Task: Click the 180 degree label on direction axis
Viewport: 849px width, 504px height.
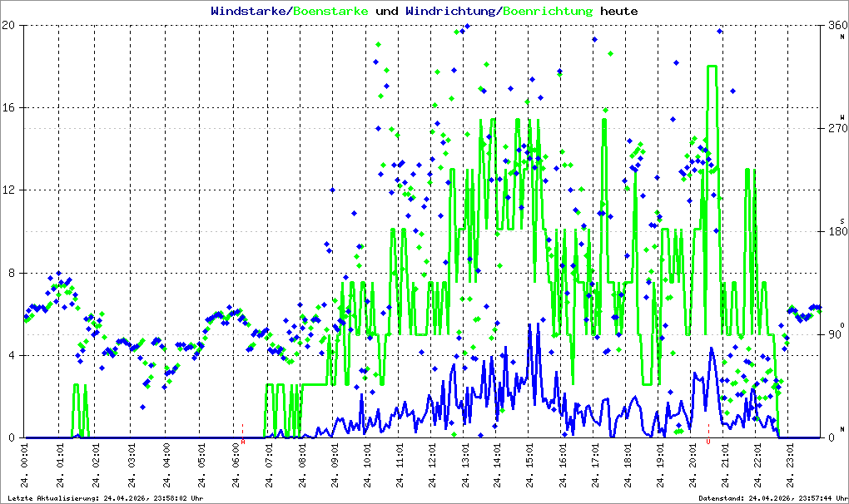Action: [x=837, y=231]
